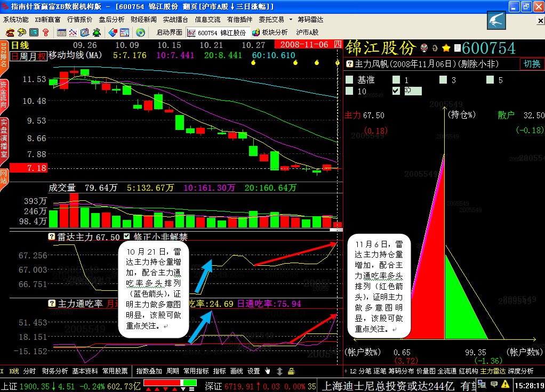Click the yellow star favorite icon
The width and height of the screenshot is (545, 392).
point(446,48)
